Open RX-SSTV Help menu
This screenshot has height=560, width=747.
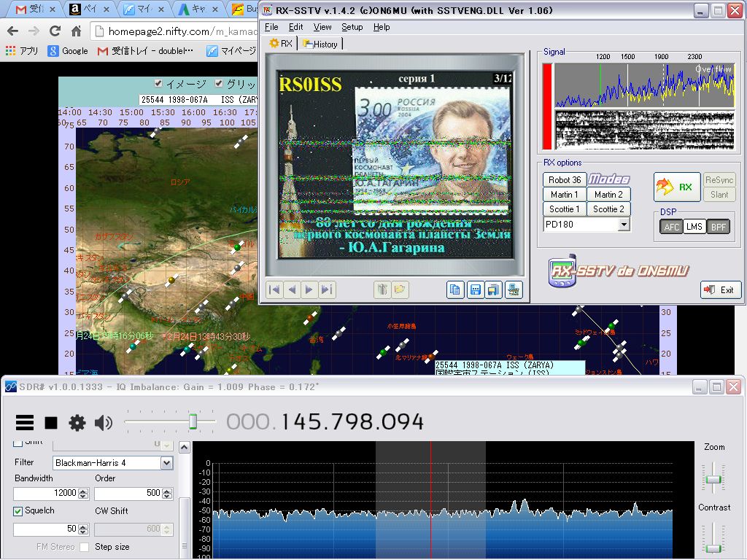click(x=381, y=27)
